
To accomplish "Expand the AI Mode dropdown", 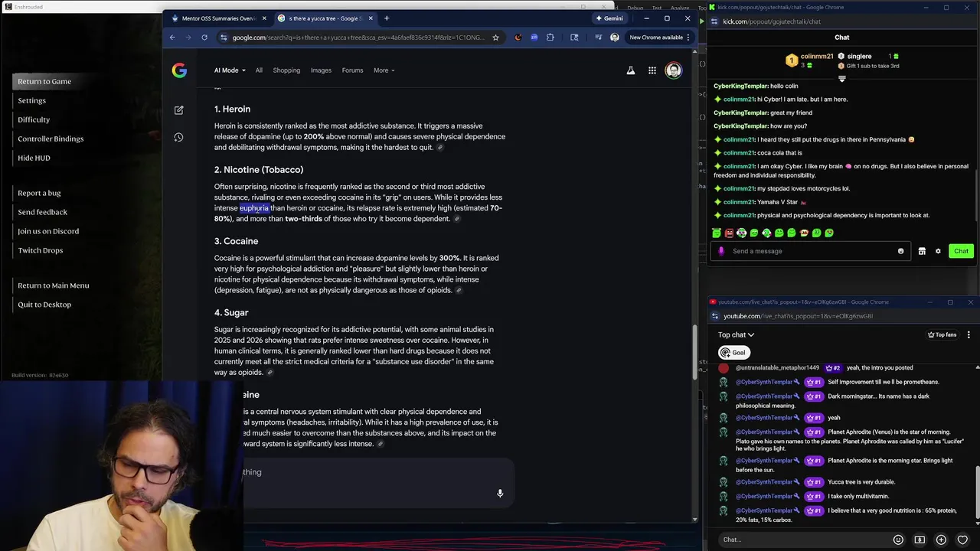I will 230,70.
